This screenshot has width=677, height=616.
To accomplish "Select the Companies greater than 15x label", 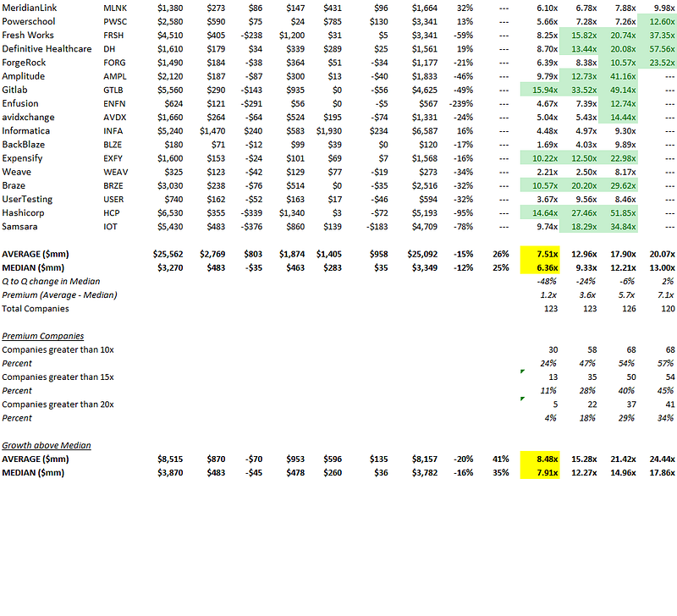I will (x=58, y=377).
